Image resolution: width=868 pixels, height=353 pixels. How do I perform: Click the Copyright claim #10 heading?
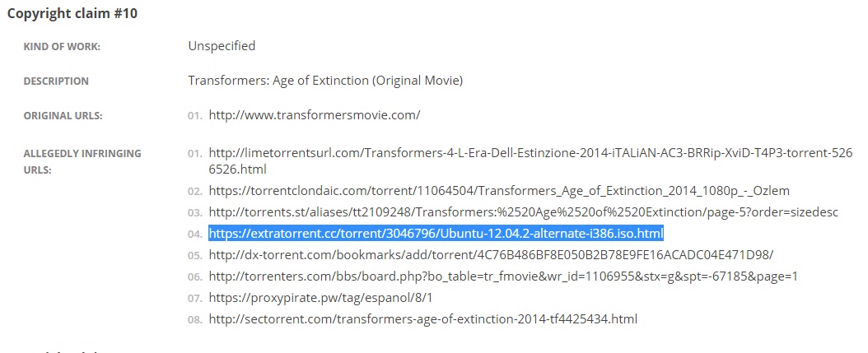click(x=72, y=14)
